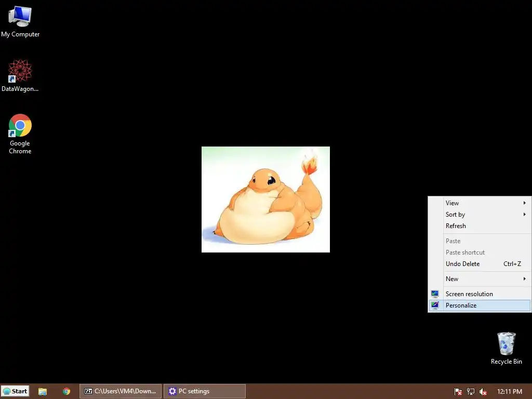Switch to the 7-Zip C:\Users\VM4\Down... window
This screenshot has height=399, width=532.
[x=120, y=391]
